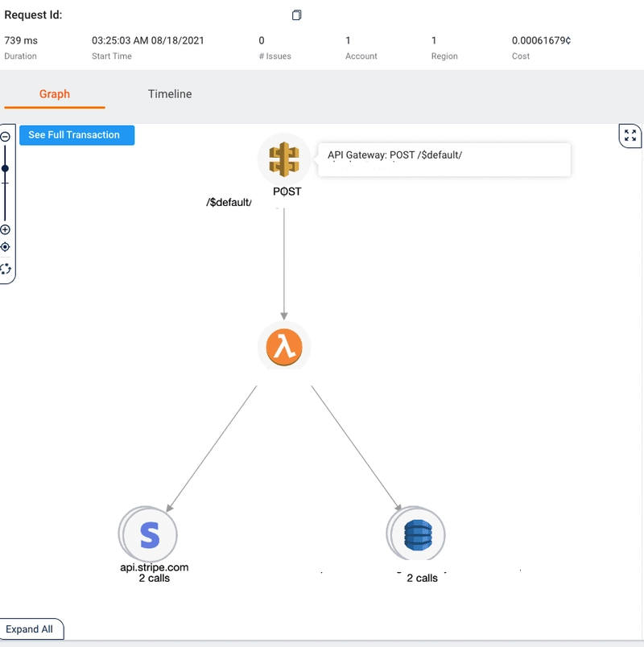
Task: Select the orange Lambda function node
Action: [x=283, y=348]
